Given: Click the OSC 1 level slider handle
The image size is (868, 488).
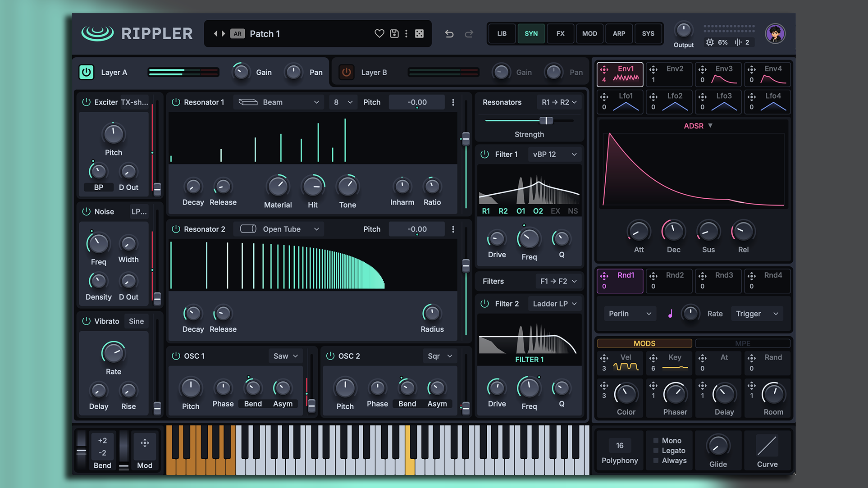Looking at the screenshot, I should click(x=311, y=405).
